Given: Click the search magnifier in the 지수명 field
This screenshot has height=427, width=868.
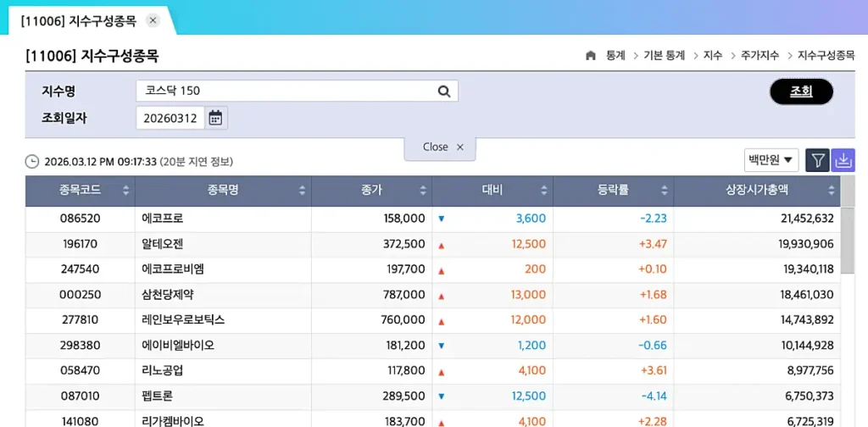Looking at the screenshot, I should pos(444,91).
